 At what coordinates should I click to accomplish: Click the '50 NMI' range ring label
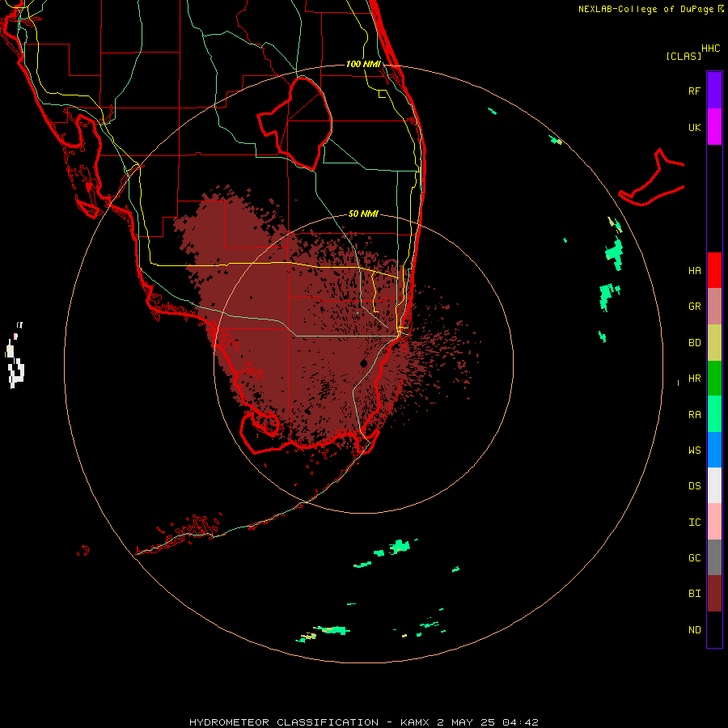[x=363, y=214]
